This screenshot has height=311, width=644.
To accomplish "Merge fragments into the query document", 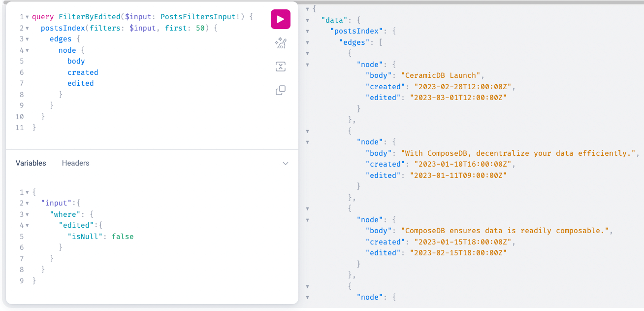I will 280,66.
